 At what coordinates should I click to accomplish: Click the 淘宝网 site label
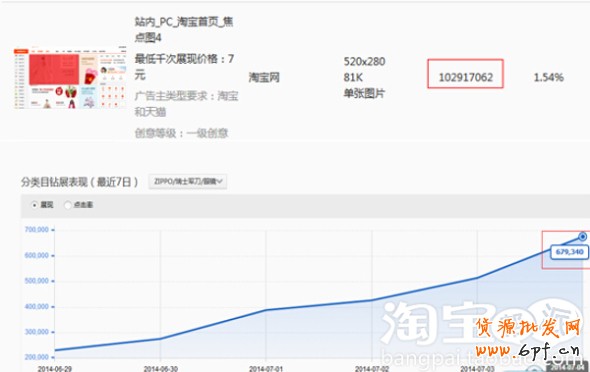point(264,77)
